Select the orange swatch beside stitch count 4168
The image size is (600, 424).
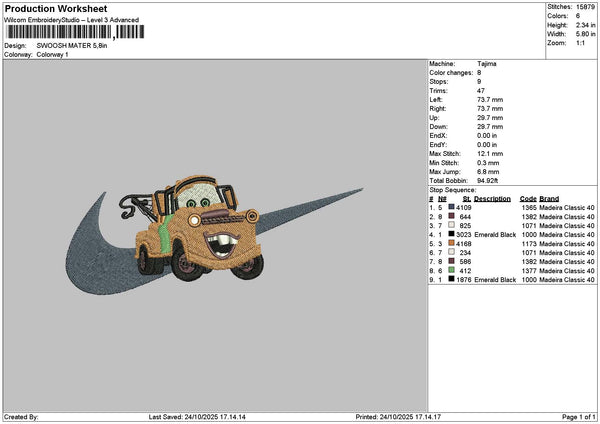(452, 243)
